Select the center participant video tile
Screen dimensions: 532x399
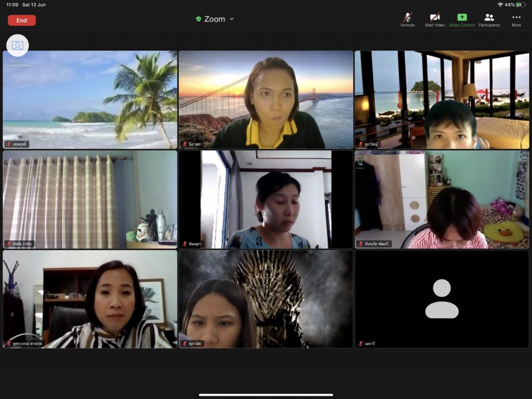[266, 199]
